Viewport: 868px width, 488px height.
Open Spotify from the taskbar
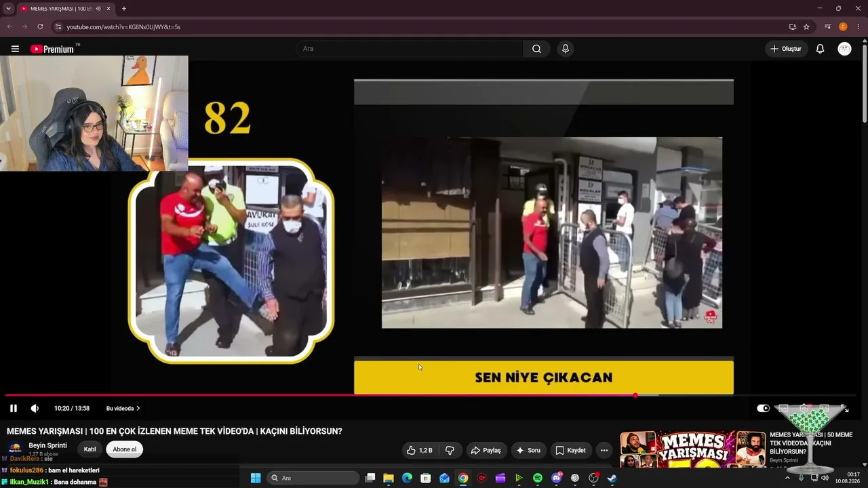click(x=538, y=478)
